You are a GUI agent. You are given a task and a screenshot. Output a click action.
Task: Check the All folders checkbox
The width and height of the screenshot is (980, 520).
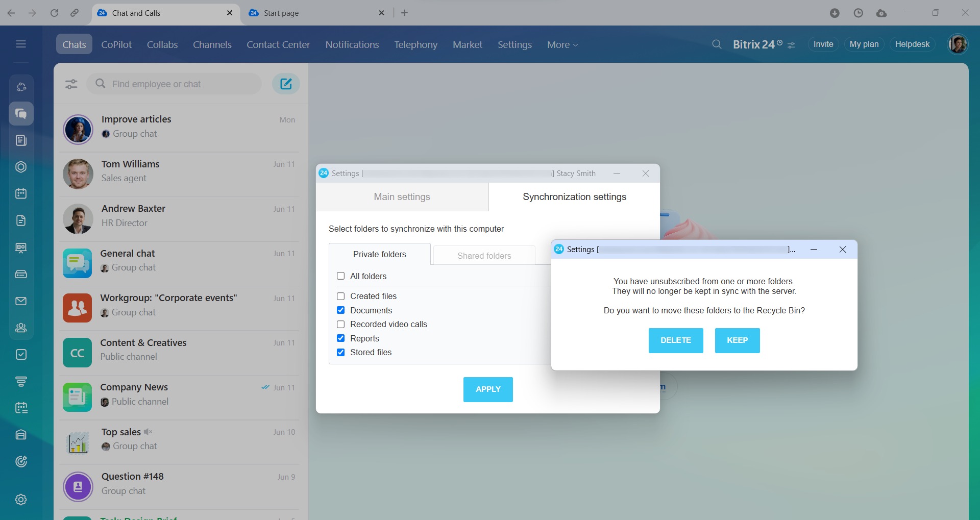click(x=341, y=276)
